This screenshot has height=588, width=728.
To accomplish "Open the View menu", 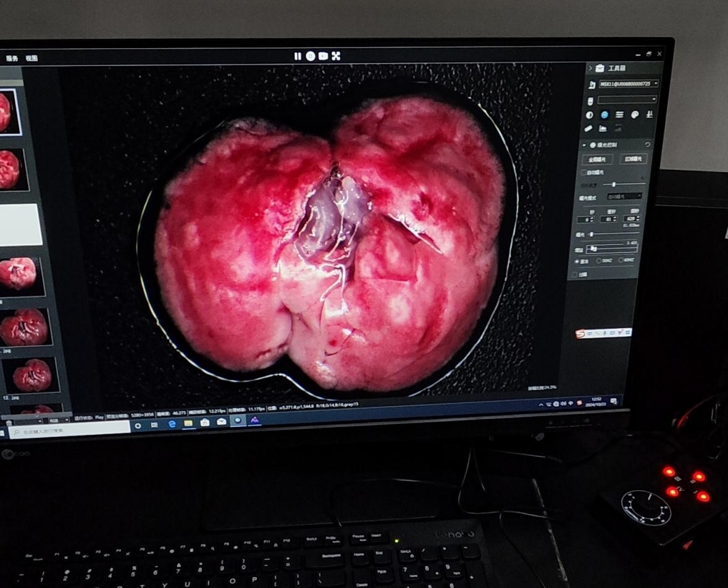I will coord(31,59).
